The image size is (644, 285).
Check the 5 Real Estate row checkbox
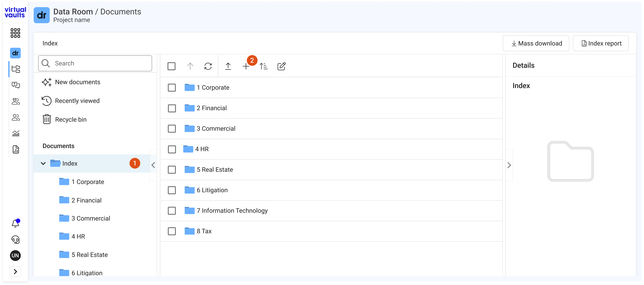tap(172, 170)
